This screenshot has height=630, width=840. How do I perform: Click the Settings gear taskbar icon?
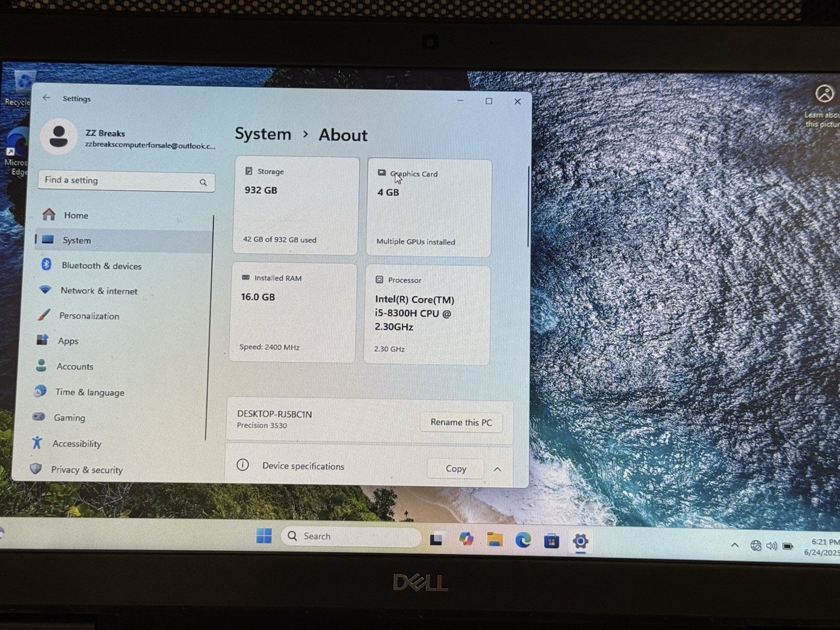coord(580,541)
